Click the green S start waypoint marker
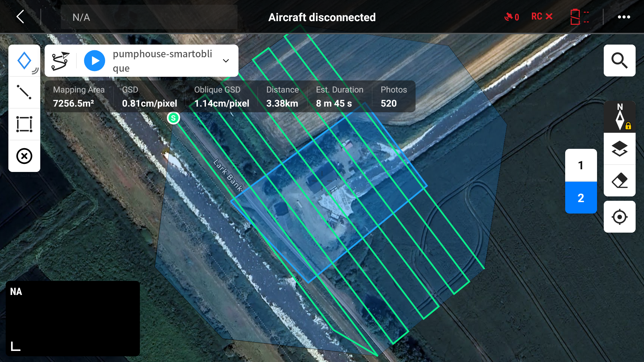 tap(173, 118)
